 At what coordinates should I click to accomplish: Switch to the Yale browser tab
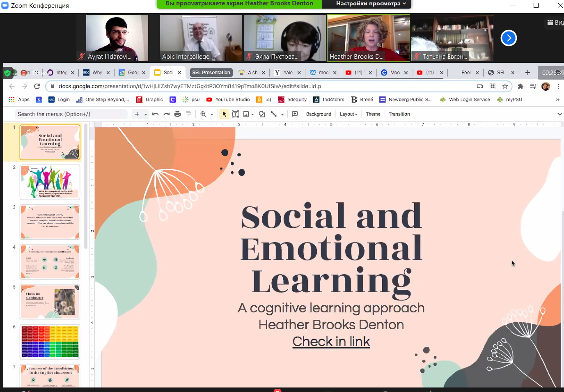(x=287, y=73)
